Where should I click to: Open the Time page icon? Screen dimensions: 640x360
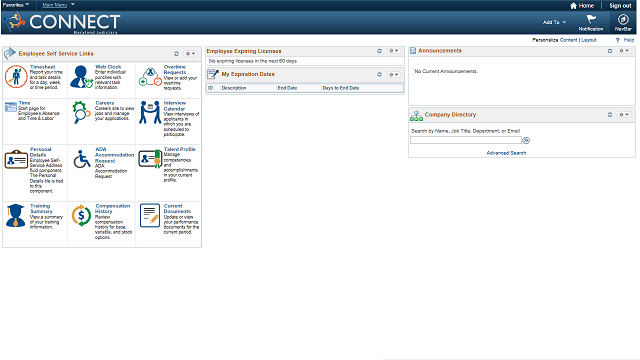tap(11, 107)
